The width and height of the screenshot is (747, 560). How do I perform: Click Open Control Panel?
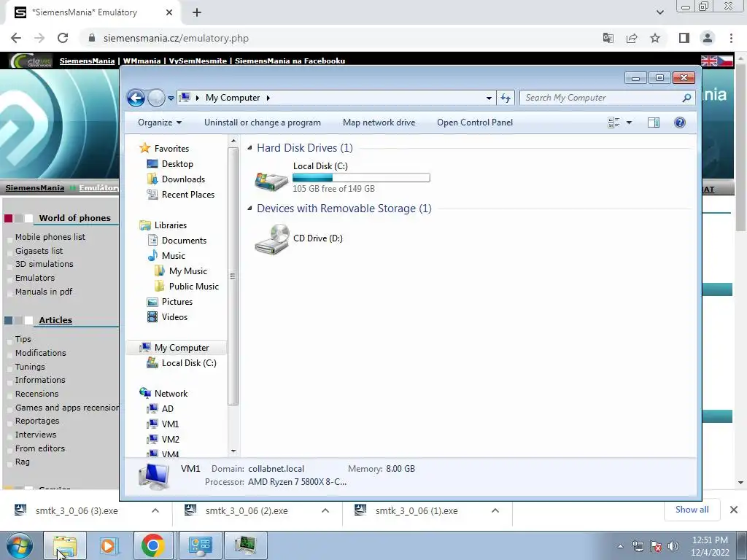475,122
